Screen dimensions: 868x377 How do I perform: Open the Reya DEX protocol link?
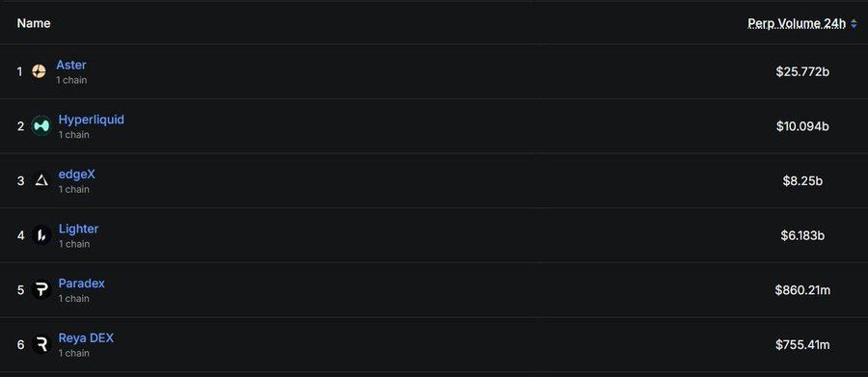tap(86, 337)
